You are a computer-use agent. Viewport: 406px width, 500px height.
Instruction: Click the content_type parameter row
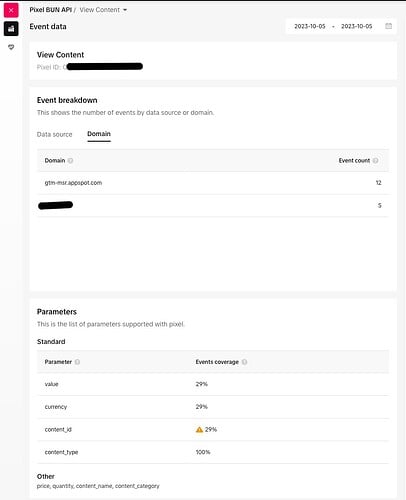coord(213,452)
